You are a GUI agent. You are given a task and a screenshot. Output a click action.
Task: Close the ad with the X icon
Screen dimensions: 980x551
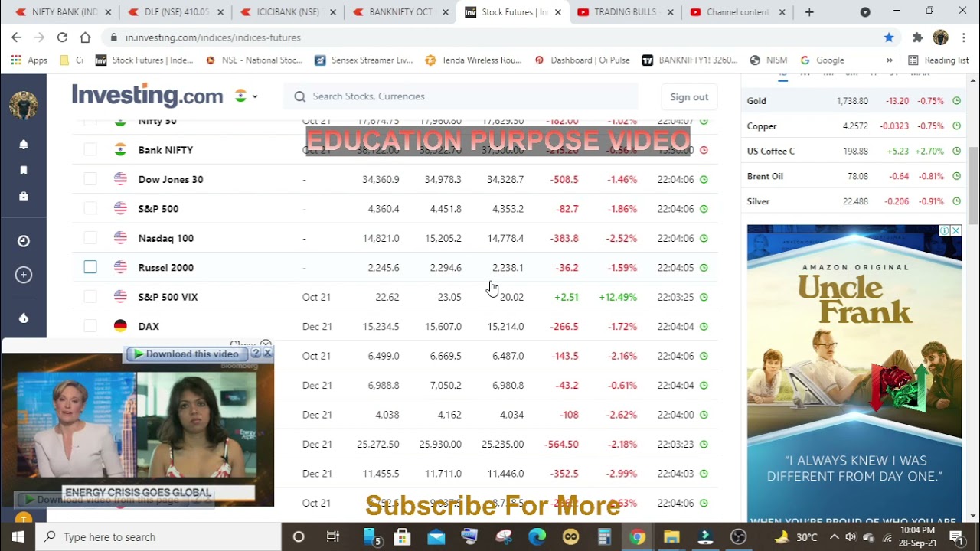[955, 230]
